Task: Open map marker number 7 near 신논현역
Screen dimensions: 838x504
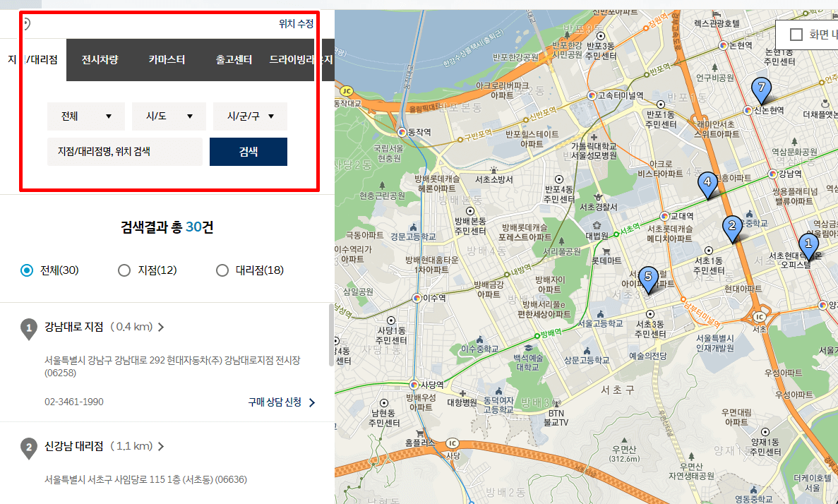Action: pos(761,90)
